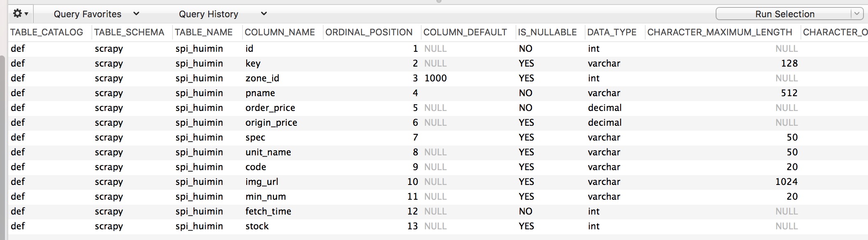This screenshot has height=240, width=868.
Task: Select the default value 1000 cell
Action: pyautogui.click(x=435, y=78)
